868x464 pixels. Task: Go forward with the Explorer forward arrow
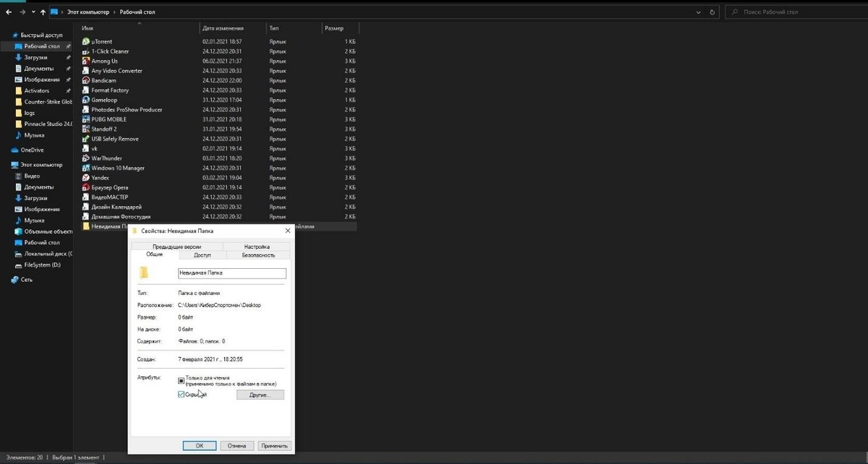(21, 12)
